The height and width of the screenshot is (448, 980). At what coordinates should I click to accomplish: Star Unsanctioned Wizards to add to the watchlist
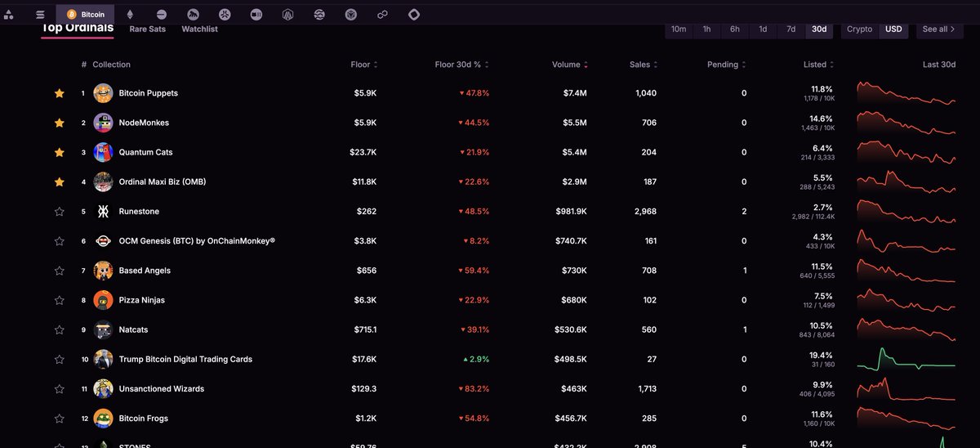[59, 388]
